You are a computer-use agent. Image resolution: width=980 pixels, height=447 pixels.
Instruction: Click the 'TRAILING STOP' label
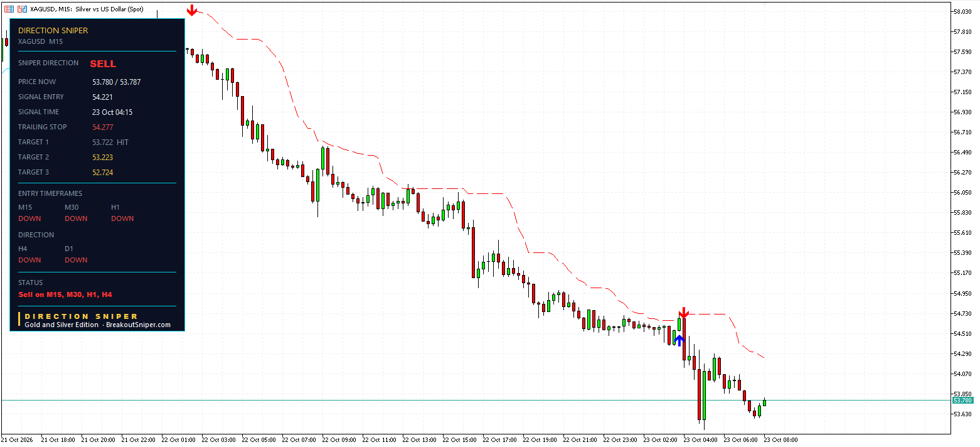(42, 127)
